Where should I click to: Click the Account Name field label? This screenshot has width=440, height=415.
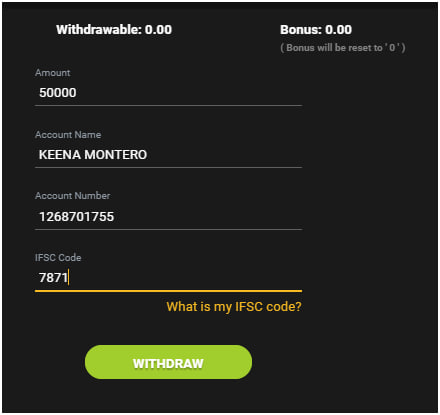point(68,135)
